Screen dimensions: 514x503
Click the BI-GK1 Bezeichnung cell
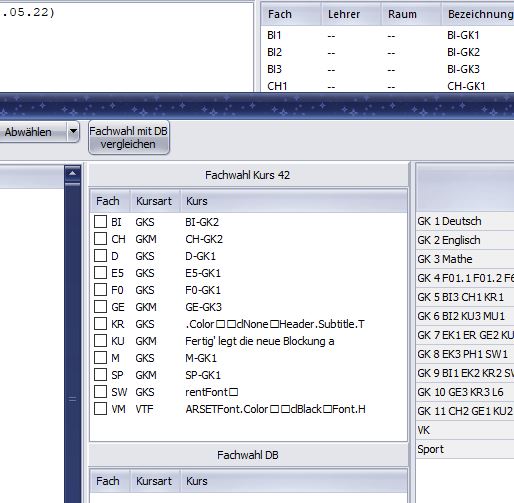tap(463, 35)
